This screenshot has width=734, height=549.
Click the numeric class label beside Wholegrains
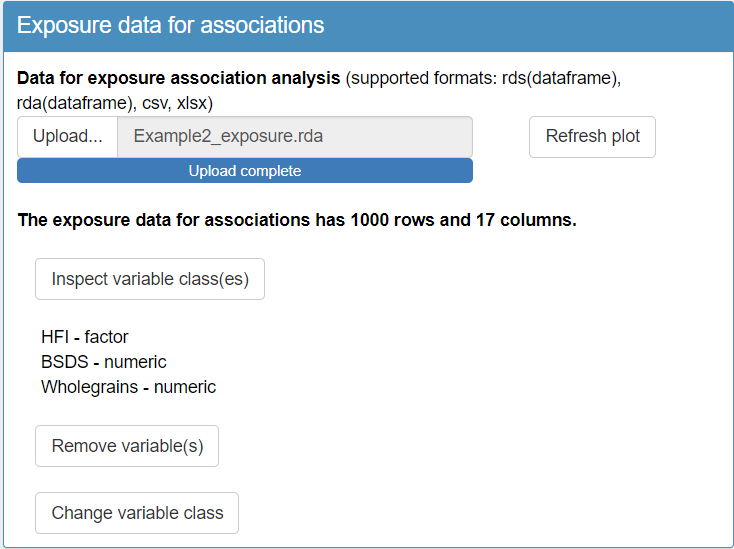point(185,387)
